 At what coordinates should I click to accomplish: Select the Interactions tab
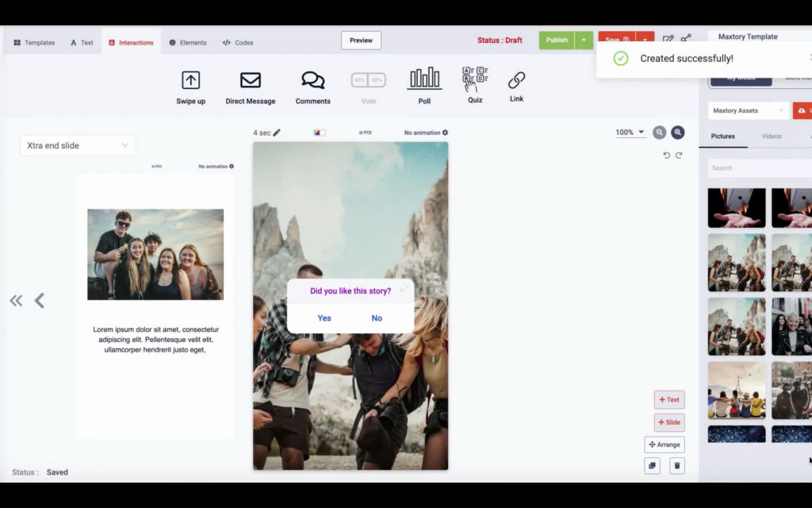coord(131,43)
